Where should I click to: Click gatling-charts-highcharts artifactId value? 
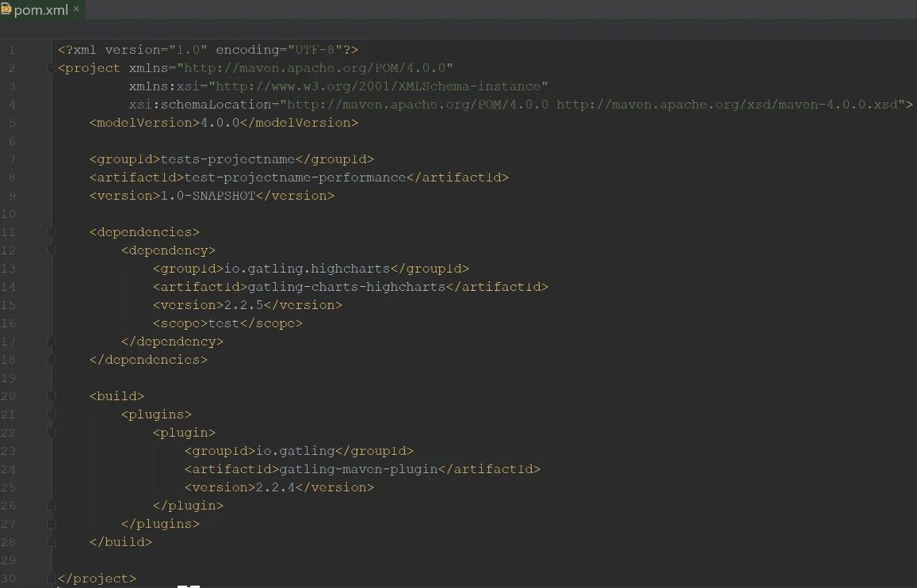tap(346, 287)
